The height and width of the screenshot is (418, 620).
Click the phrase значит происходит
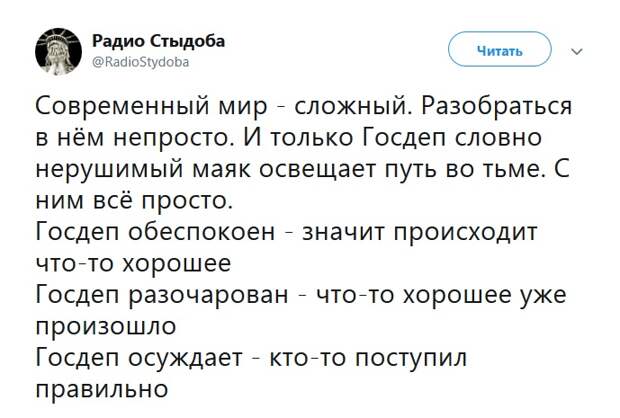(420, 232)
